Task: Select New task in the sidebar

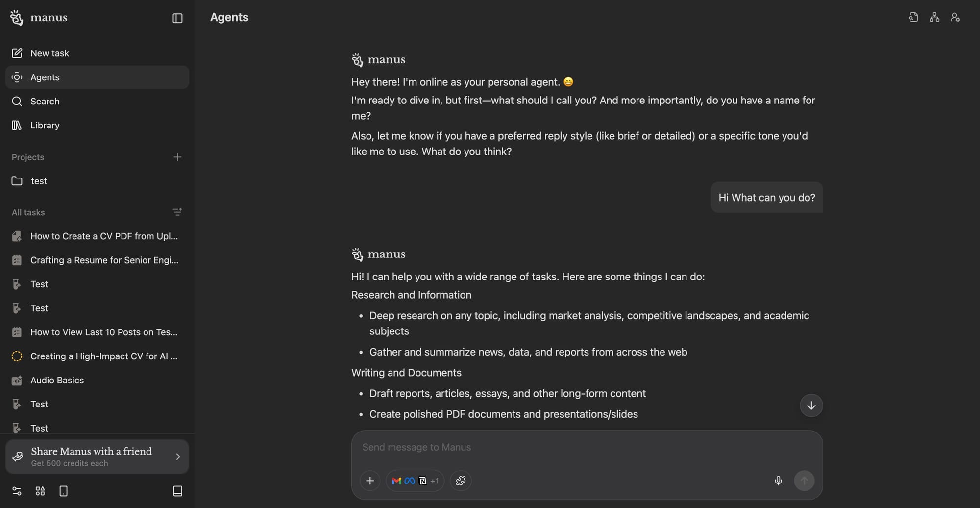Action: click(97, 53)
